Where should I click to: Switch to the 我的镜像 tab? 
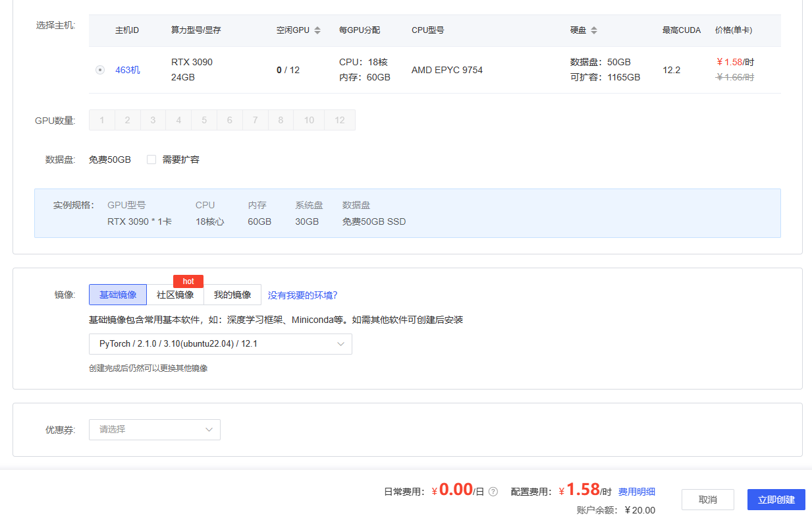click(232, 295)
